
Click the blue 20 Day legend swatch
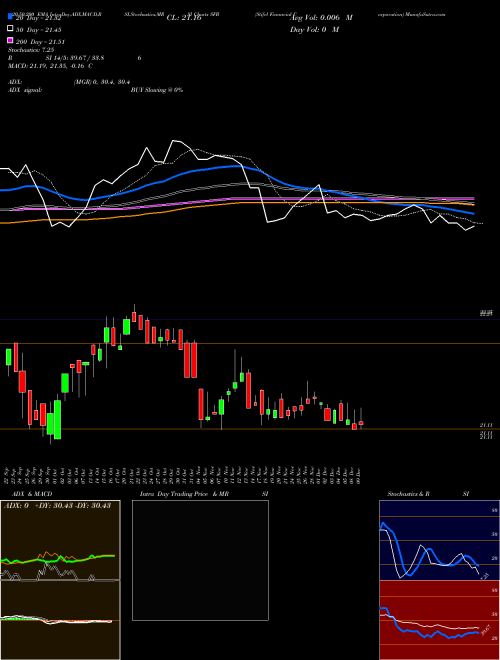pyautogui.click(x=10, y=17)
